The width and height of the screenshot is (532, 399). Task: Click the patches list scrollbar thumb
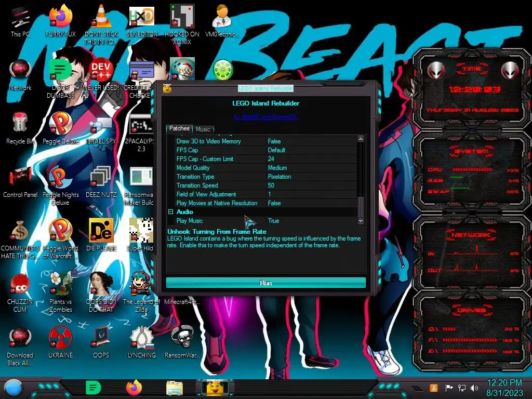(x=361, y=206)
